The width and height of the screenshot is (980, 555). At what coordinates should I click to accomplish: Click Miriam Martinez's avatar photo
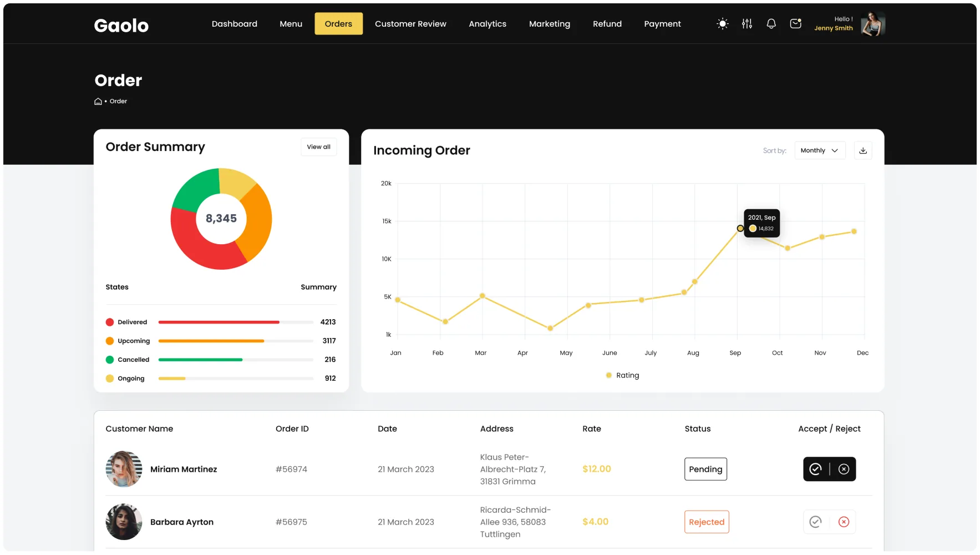coord(124,469)
